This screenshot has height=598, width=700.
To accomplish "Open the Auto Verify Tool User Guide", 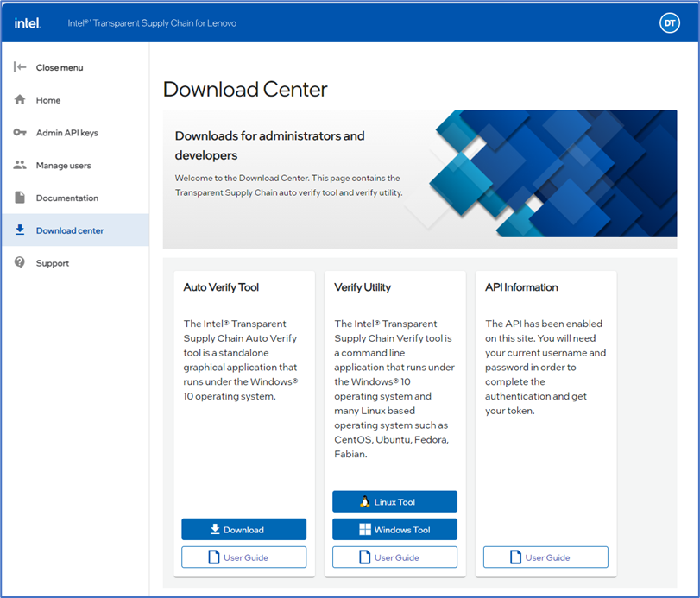I will (243, 557).
